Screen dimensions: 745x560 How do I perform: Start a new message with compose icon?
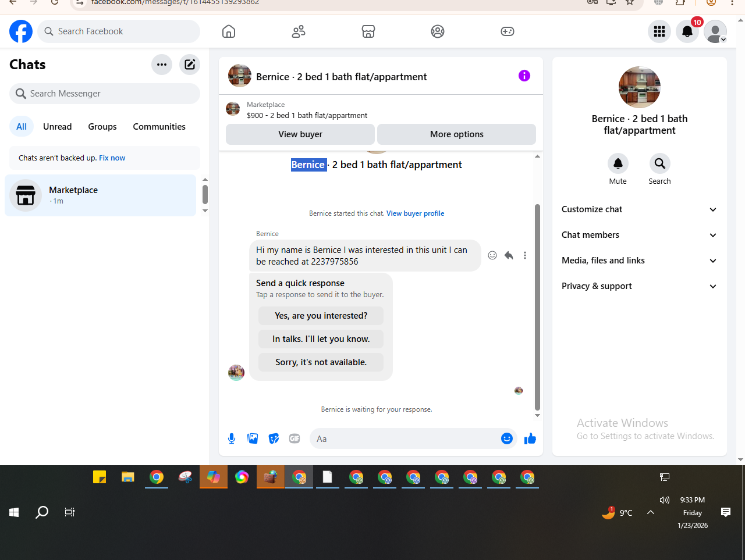[190, 65]
